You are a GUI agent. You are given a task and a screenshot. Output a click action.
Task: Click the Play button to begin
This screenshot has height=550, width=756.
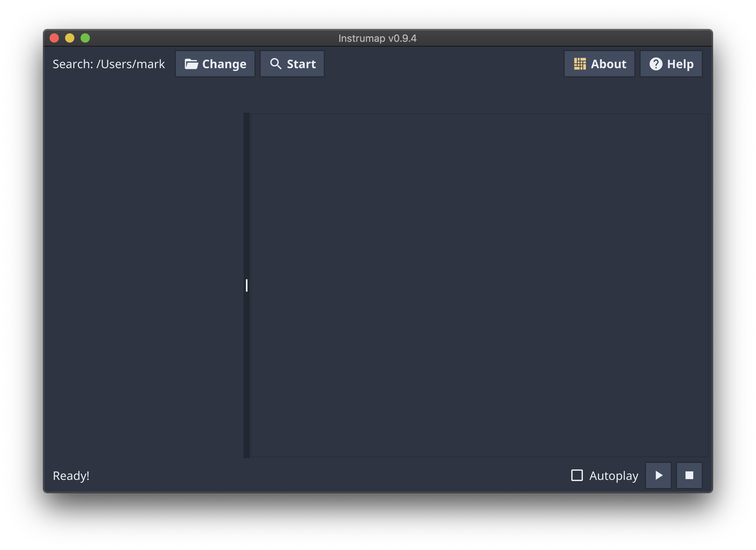[x=658, y=475]
